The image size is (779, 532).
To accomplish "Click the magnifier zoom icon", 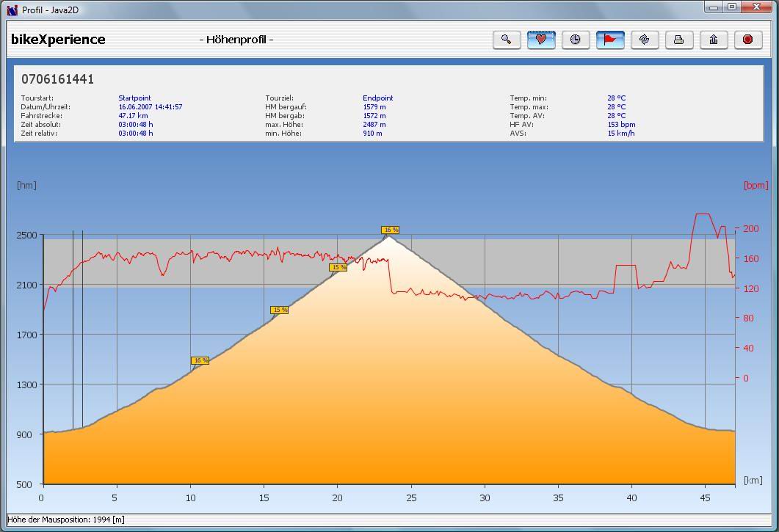I will click(x=506, y=40).
